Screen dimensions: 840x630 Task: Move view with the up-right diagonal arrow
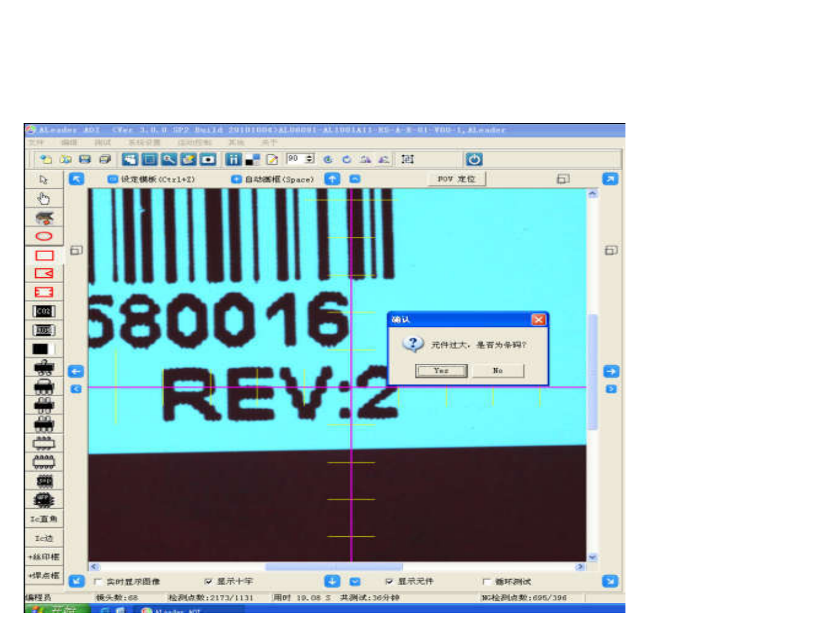(x=610, y=179)
